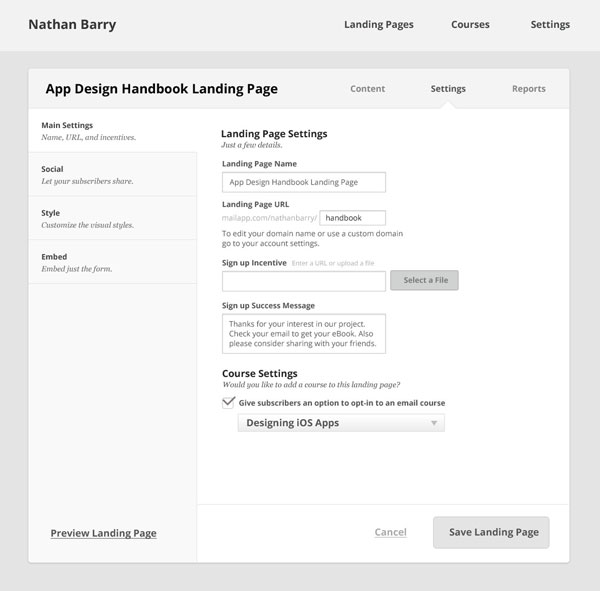The height and width of the screenshot is (591, 600).
Task: Select Main Settings in the sidebar
Action: (x=113, y=131)
